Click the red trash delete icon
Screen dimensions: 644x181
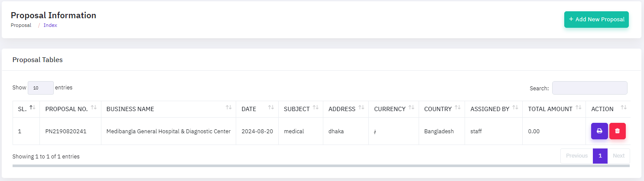(617, 131)
